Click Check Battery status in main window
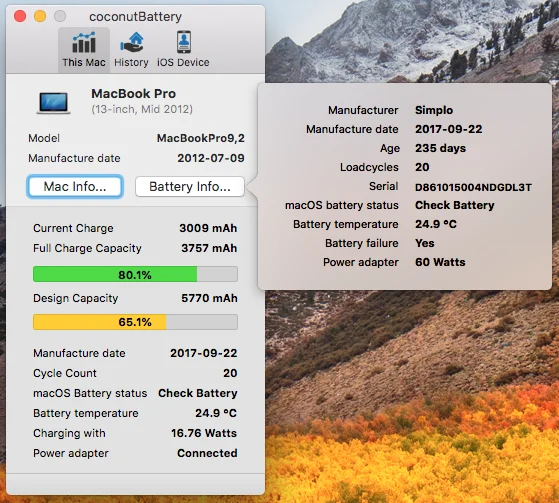 click(198, 393)
